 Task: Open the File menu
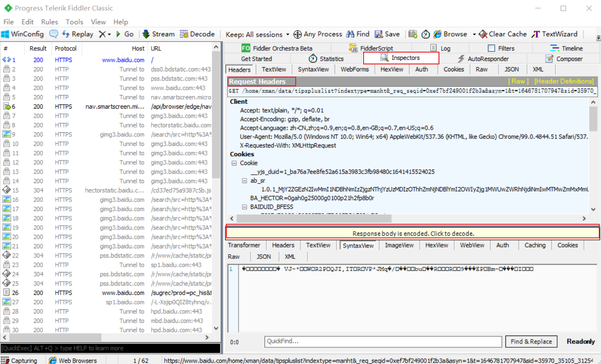(x=8, y=22)
